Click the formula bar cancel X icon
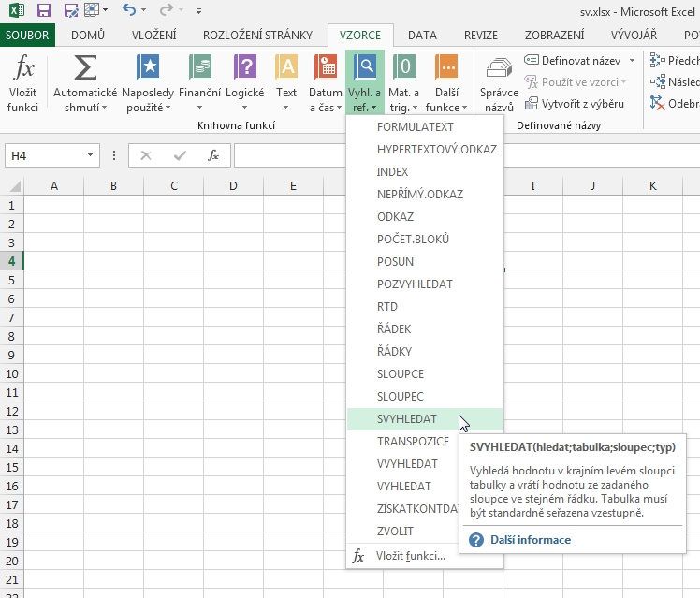700x598 pixels. [x=146, y=155]
